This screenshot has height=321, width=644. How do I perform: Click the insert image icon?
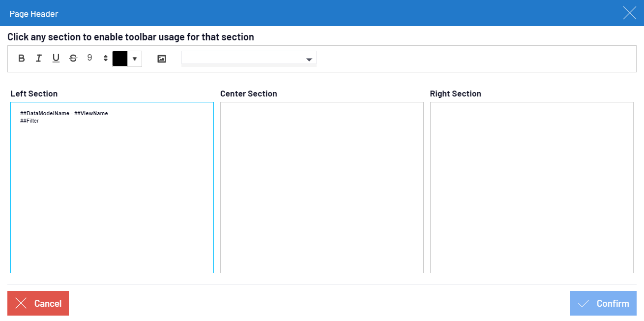162,59
